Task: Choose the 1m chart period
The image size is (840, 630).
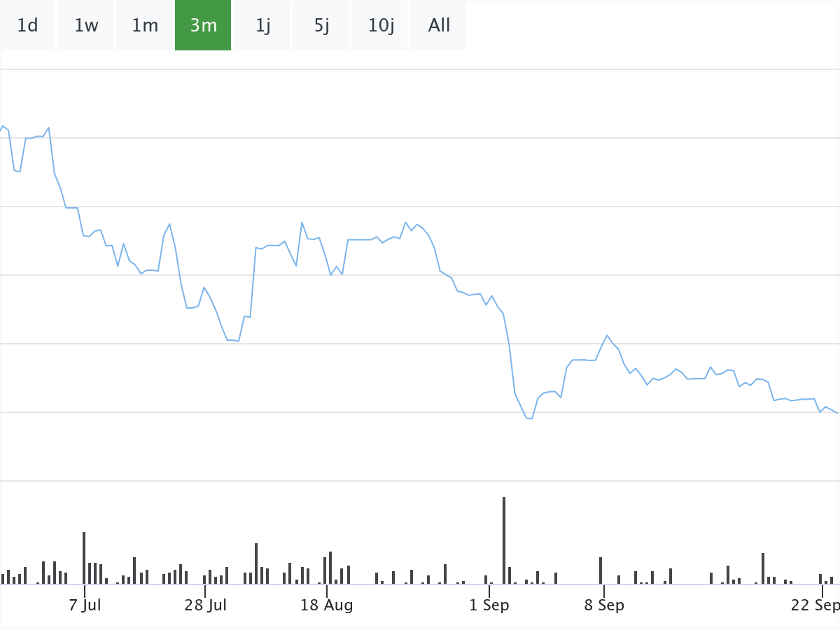Action: [145, 26]
